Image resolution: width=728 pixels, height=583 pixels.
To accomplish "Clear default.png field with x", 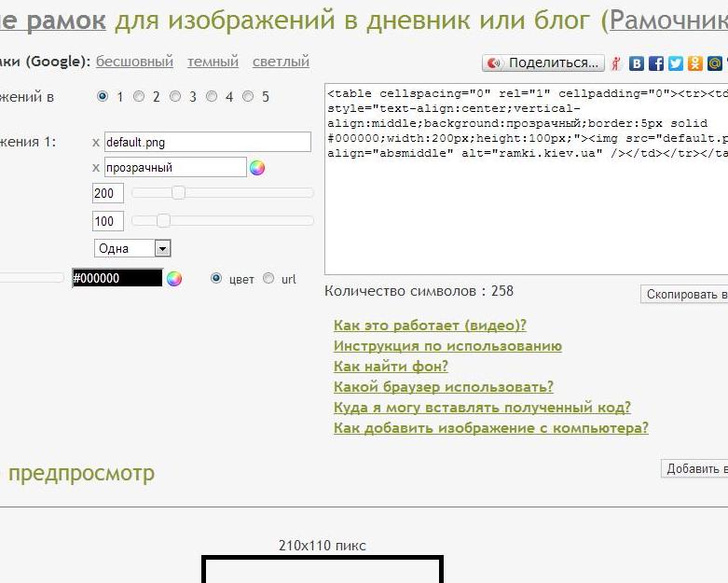I will [x=96, y=143].
